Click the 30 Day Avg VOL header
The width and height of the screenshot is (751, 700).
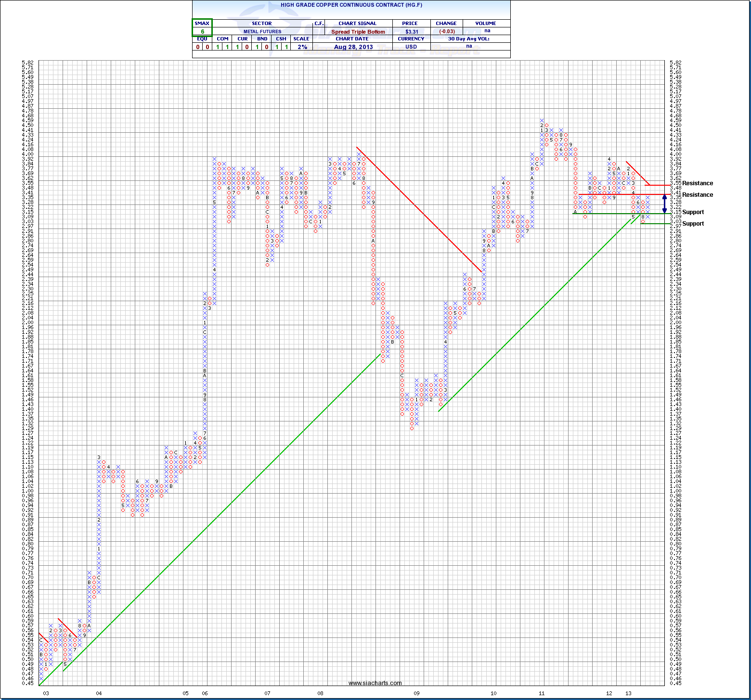(468, 39)
